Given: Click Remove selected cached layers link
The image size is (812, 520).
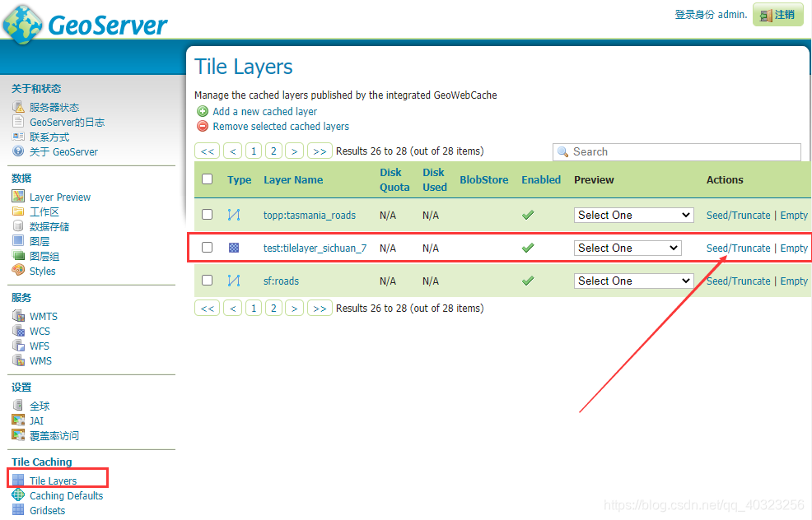Looking at the screenshot, I should click(x=281, y=126).
